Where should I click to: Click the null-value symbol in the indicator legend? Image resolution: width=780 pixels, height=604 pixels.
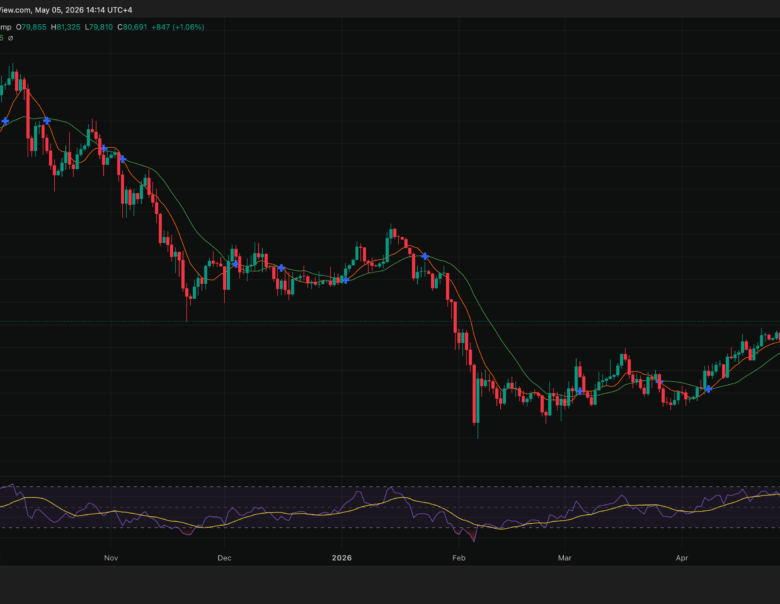(x=11, y=38)
